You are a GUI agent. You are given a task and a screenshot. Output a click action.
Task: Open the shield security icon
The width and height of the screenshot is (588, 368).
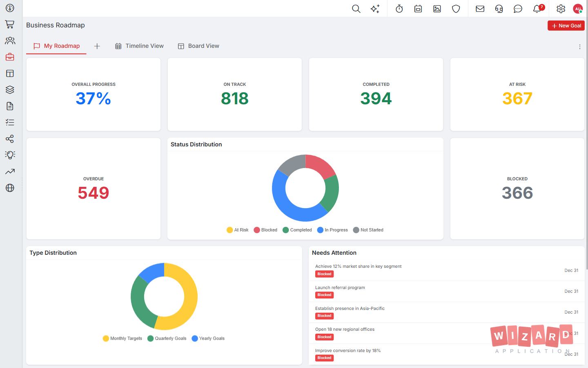pos(456,9)
